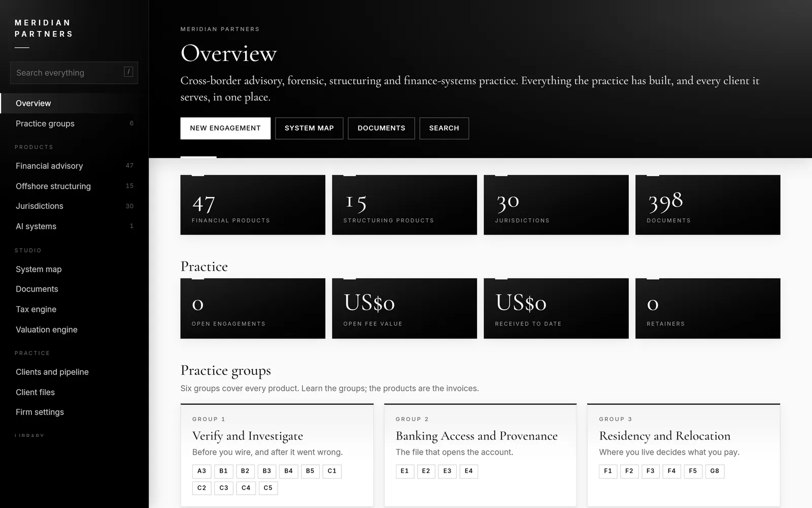Select product tag B1
The height and width of the screenshot is (508, 812).
(x=223, y=471)
